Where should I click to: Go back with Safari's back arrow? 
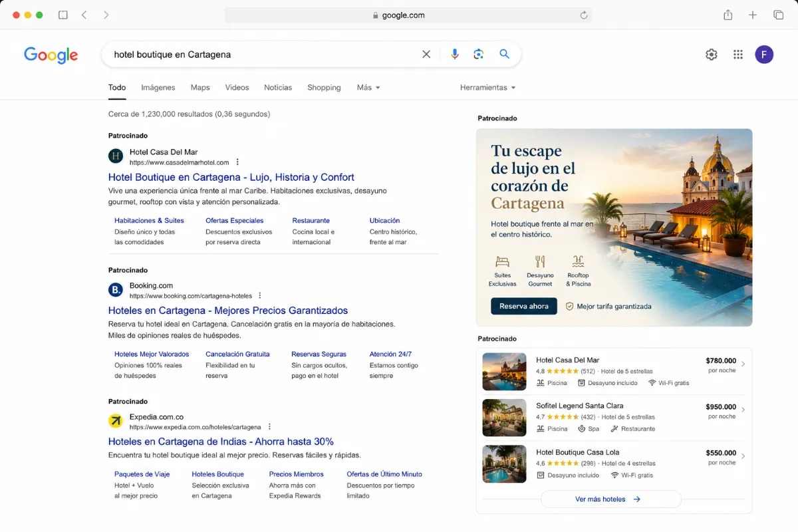point(84,15)
